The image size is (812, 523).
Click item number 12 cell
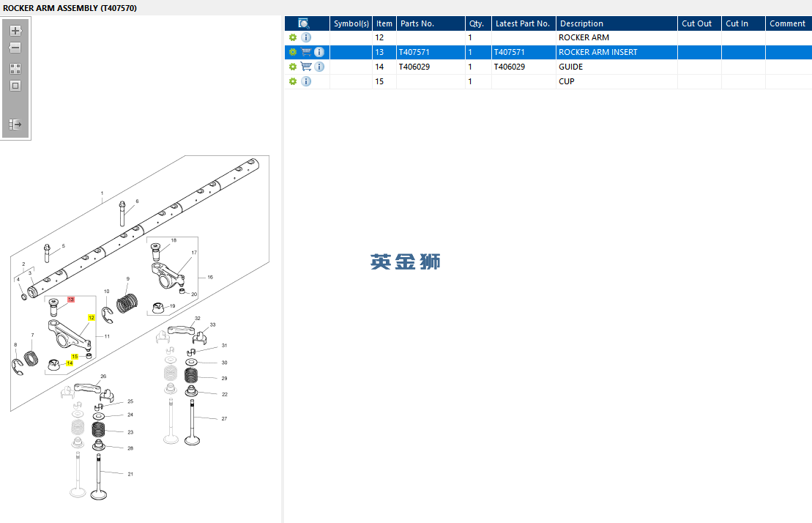[x=384, y=38]
